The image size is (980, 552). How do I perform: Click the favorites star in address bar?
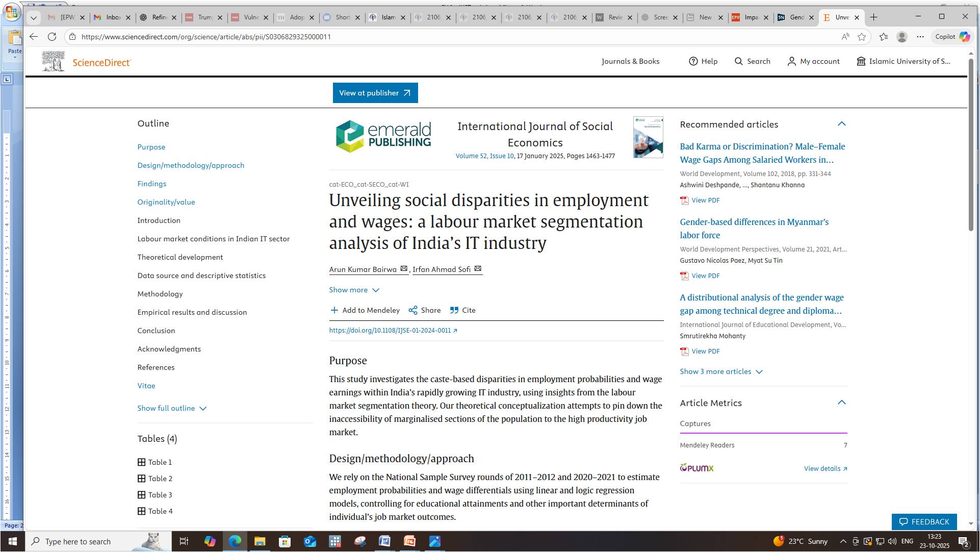tap(862, 37)
